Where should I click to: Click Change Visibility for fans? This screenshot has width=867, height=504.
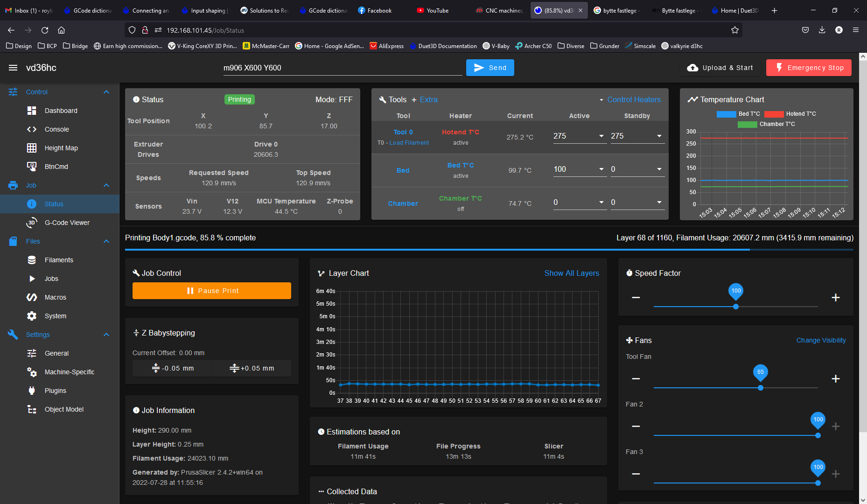(821, 340)
